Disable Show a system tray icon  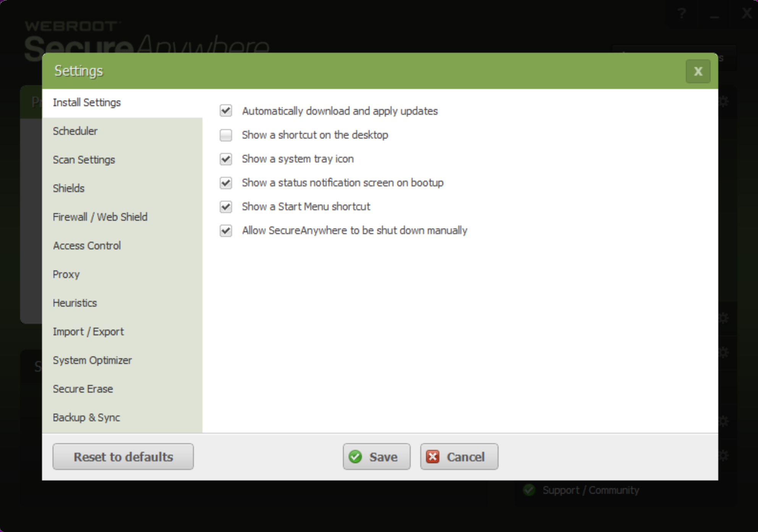tap(226, 159)
